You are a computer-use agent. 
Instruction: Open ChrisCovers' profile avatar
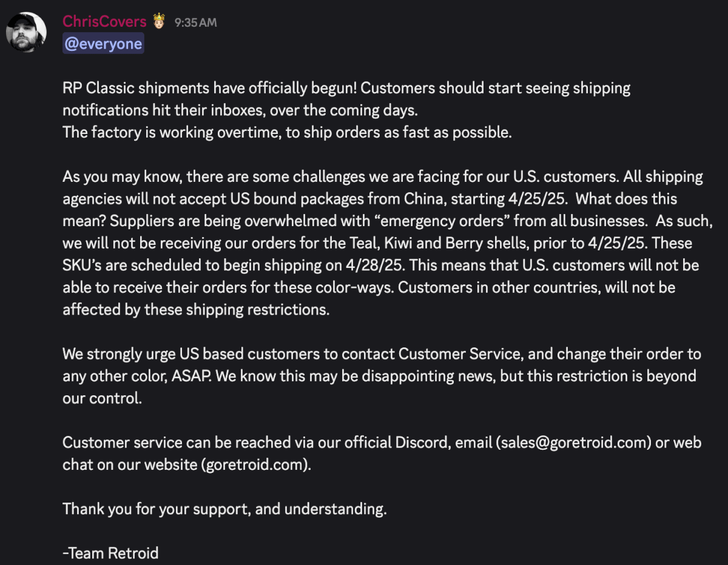pyautogui.click(x=26, y=32)
